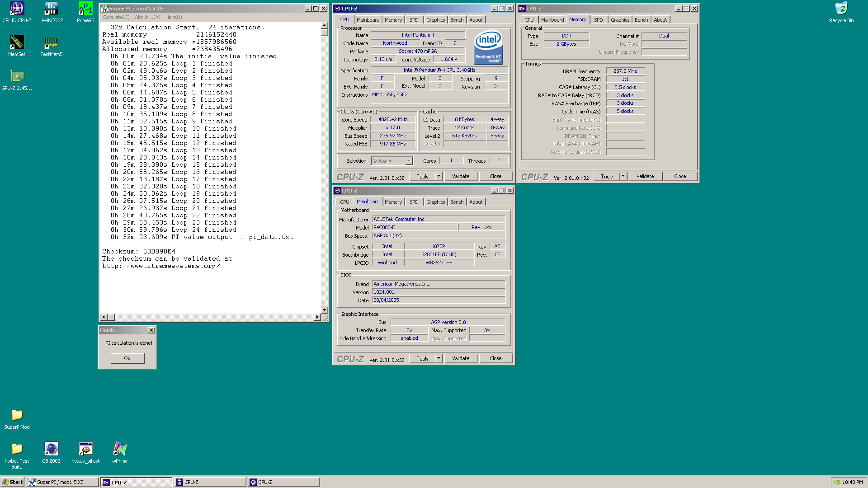Click the Specification field Pentium 4 3.40GHz

(439, 70)
